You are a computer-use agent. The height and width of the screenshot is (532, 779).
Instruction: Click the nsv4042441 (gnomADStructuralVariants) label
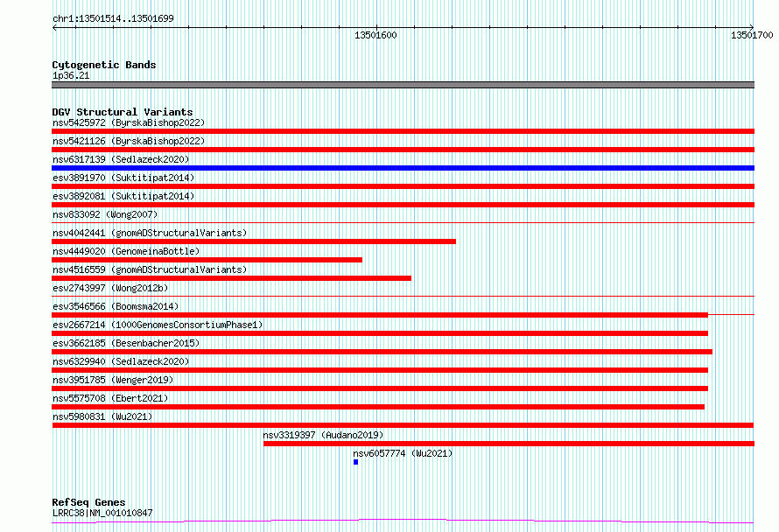150,233
